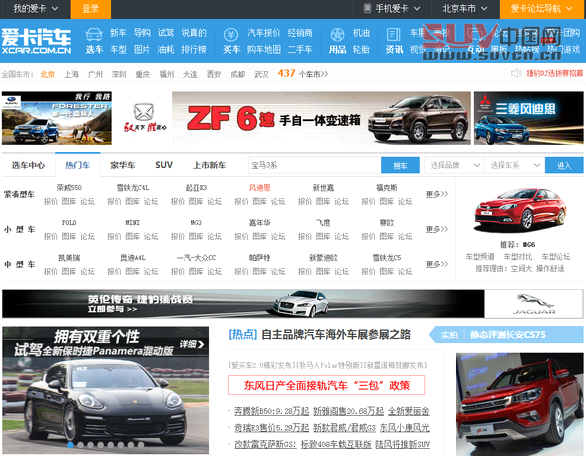
Task: Expand the 我的爱卡 dropdown
Action: coord(35,9)
